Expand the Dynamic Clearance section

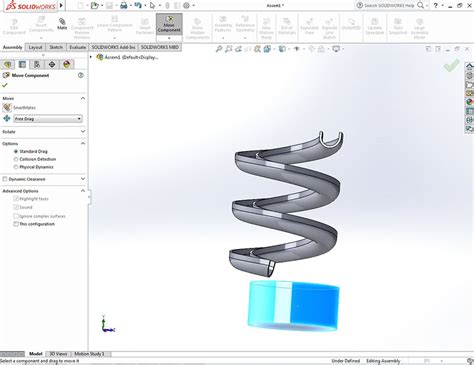point(83,179)
